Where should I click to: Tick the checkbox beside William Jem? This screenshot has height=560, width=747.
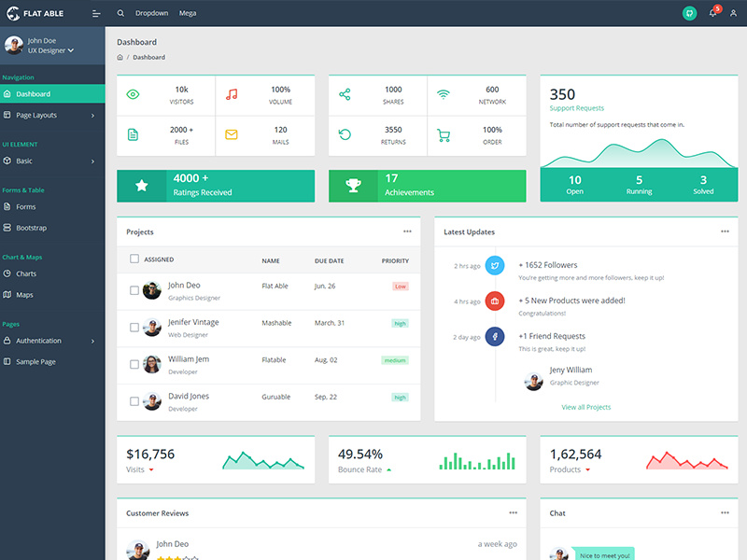(x=133, y=364)
